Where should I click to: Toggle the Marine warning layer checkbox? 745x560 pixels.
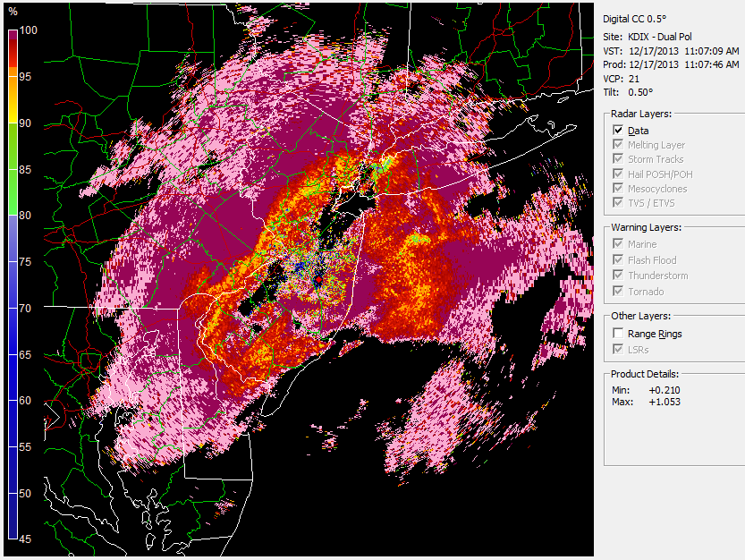[x=618, y=244]
